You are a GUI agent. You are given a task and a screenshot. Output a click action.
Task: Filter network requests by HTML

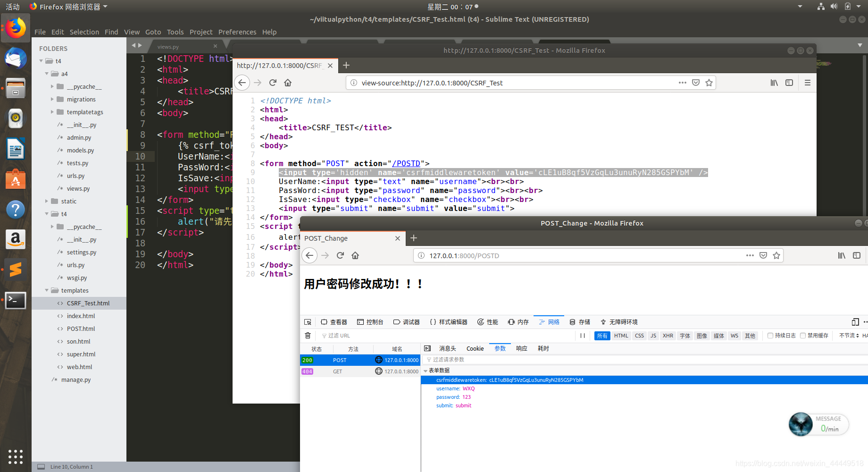point(621,336)
